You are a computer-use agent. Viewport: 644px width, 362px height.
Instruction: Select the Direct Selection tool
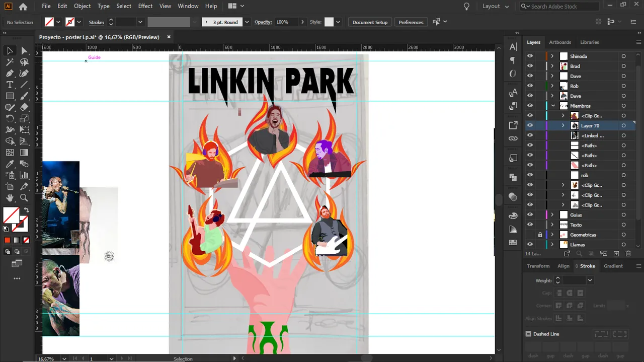click(x=24, y=51)
